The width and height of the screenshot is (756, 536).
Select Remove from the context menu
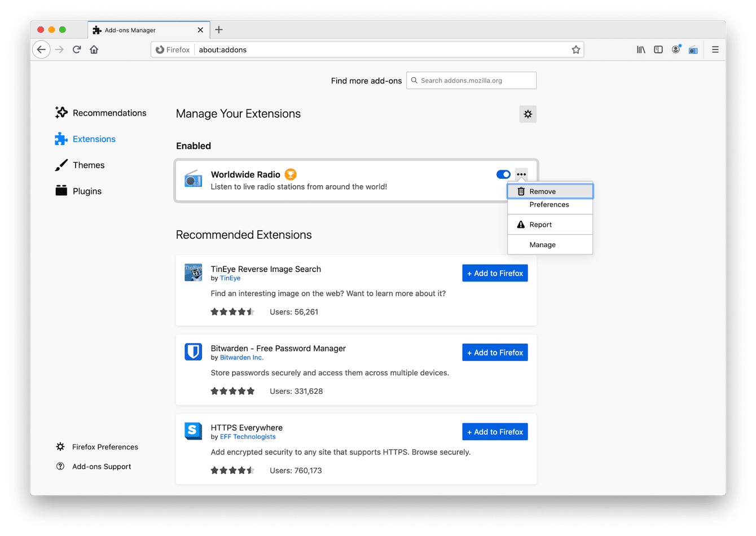point(543,191)
